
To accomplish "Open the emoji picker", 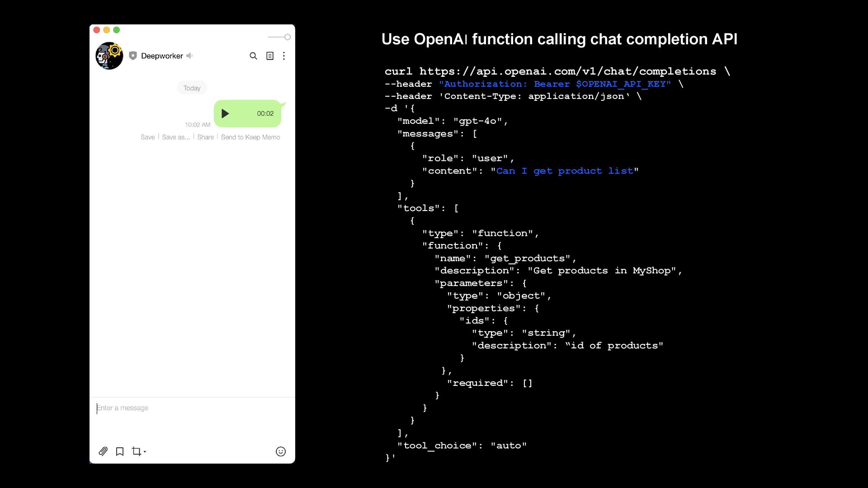I will (x=281, y=451).
